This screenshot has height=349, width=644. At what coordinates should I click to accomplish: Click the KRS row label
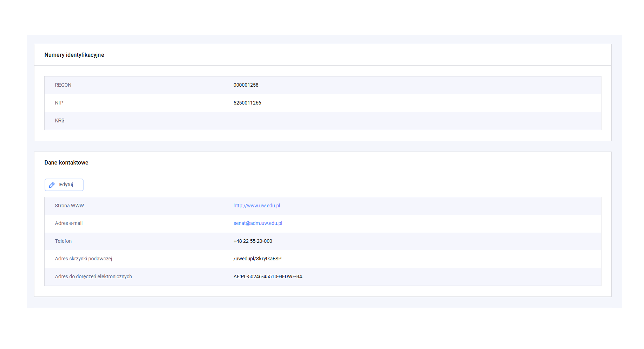[x=59, y=120]
